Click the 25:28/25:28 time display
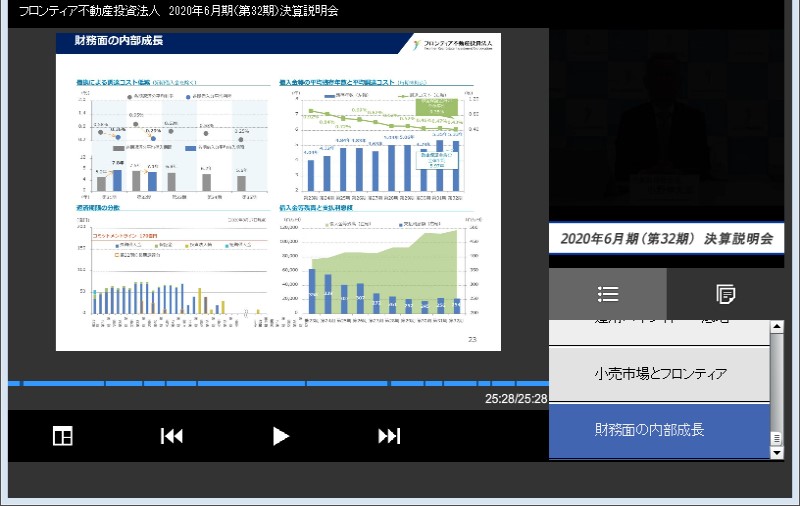 (x=516, y=398)
